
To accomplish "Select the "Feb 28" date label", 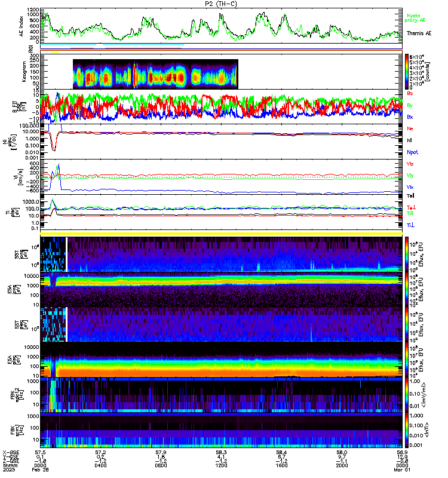I will (40, 470).
